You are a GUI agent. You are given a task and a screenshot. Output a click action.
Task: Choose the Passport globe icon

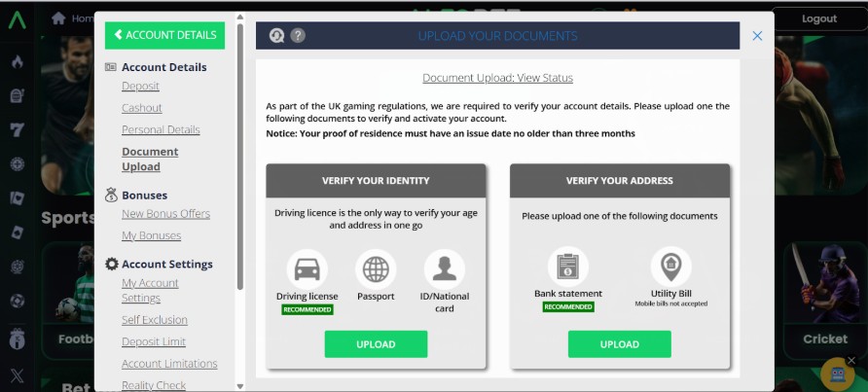click(376, 268)
